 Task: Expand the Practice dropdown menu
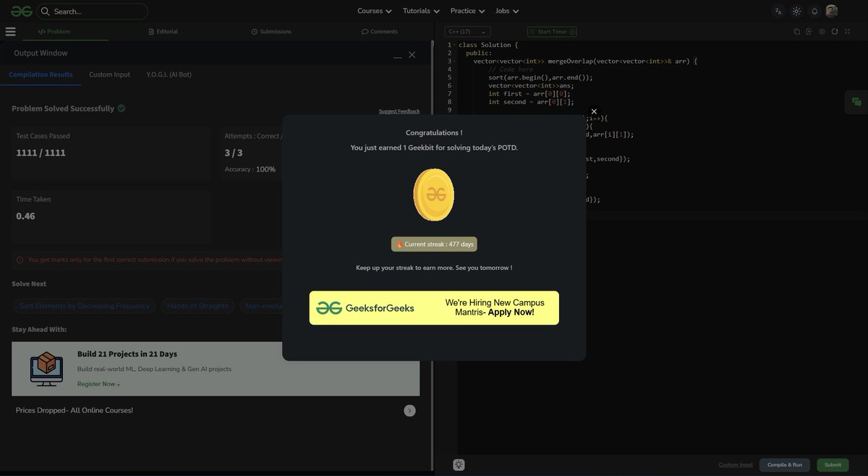click(x=467, y=11)
